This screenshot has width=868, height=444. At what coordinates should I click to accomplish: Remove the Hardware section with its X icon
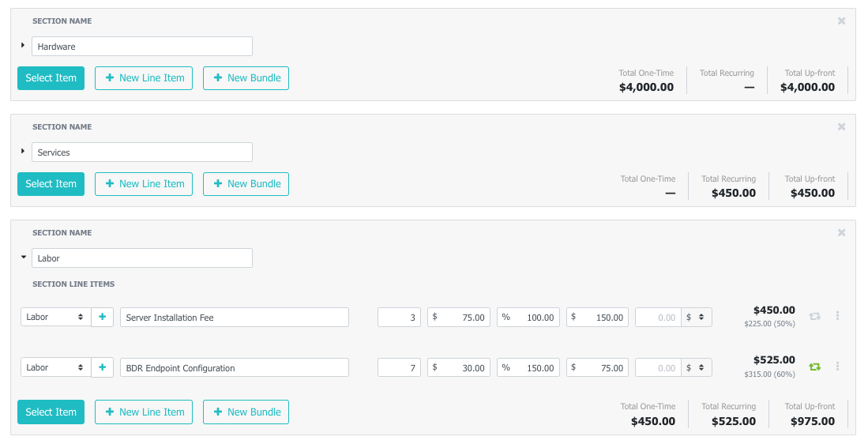tap(841, 21)
